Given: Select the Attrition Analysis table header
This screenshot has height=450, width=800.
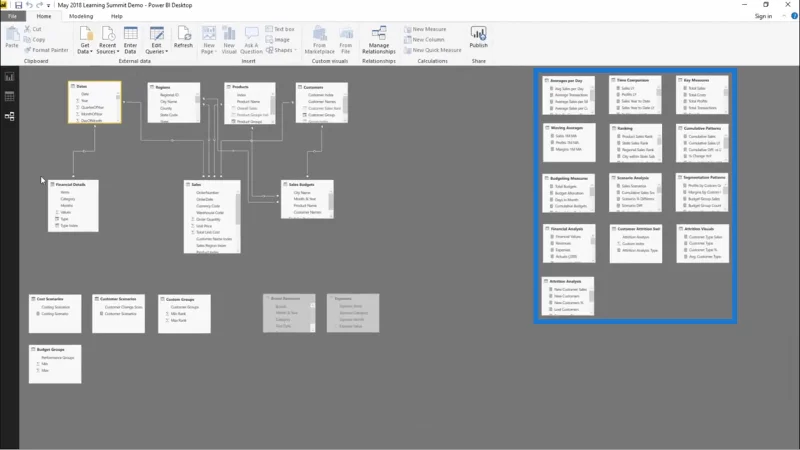Looking at the screenshot, I should click(x=568, y=281).
